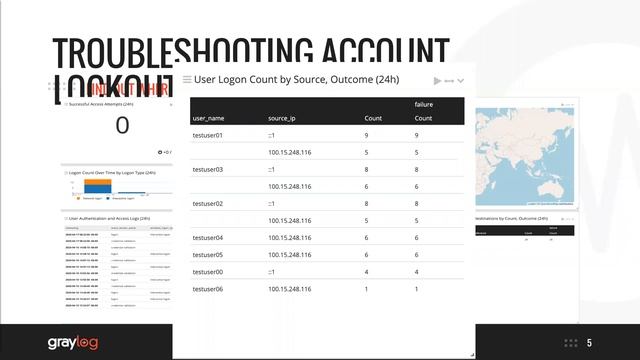Click the large 0 value in Successful Access widget
Viewport: 640px width, 360px height.
[122, 125]
